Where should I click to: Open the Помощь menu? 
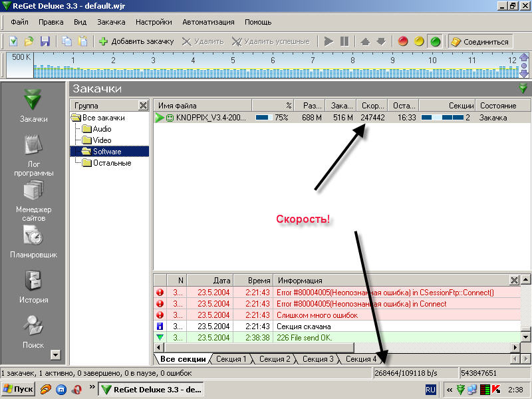point(258,22)
